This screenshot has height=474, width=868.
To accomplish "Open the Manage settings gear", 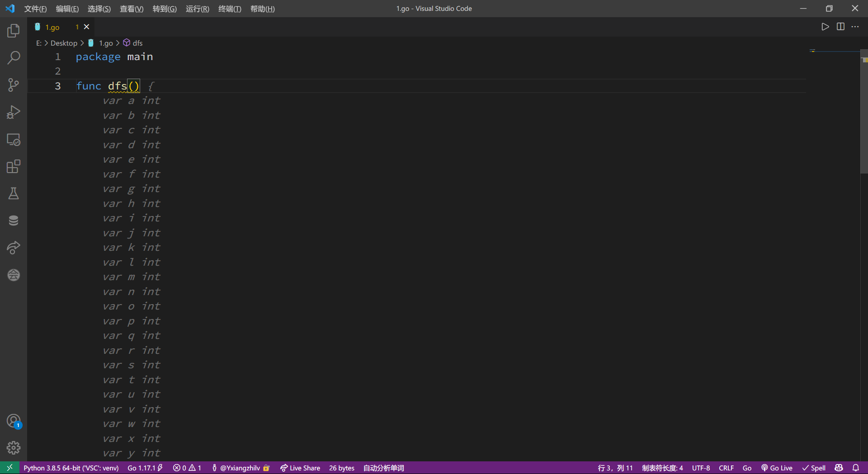I will [14, 447].
